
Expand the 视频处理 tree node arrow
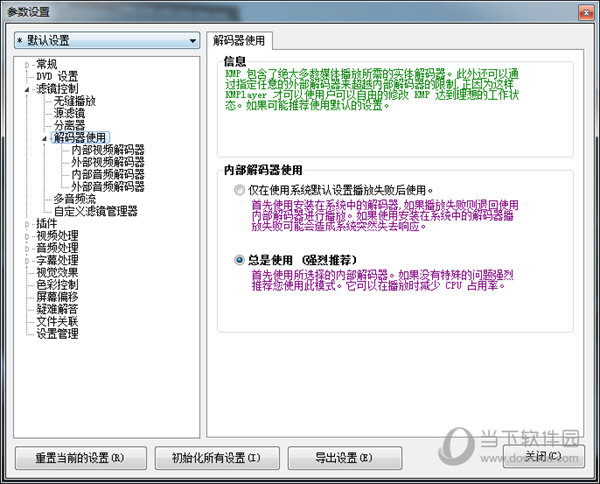[27, 236]
